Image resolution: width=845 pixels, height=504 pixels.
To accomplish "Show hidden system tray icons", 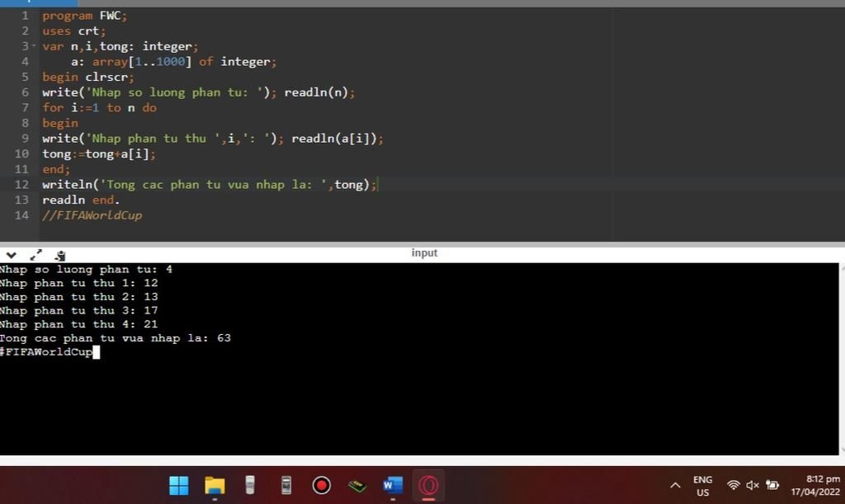I will (675, 486).
